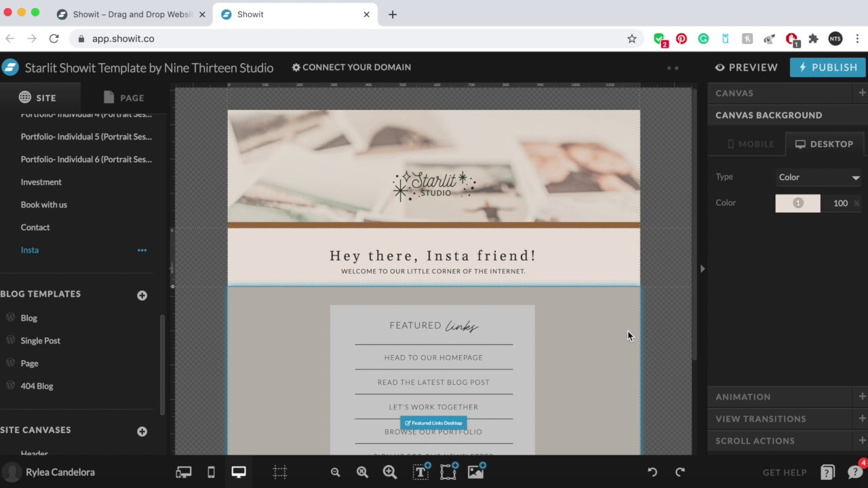The width and height of the screenshot is (868, 488).
Task: Select the Desktop canvas background tab
Action: (x=824, y=144)
